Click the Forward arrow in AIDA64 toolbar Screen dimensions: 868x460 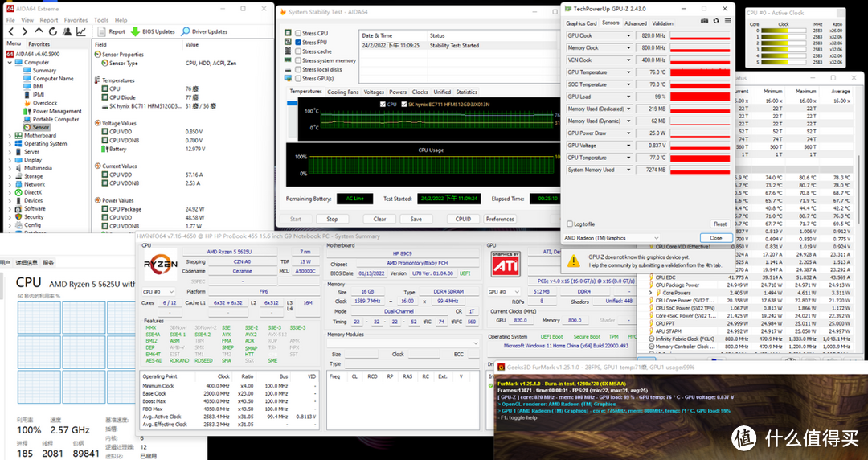24,31
